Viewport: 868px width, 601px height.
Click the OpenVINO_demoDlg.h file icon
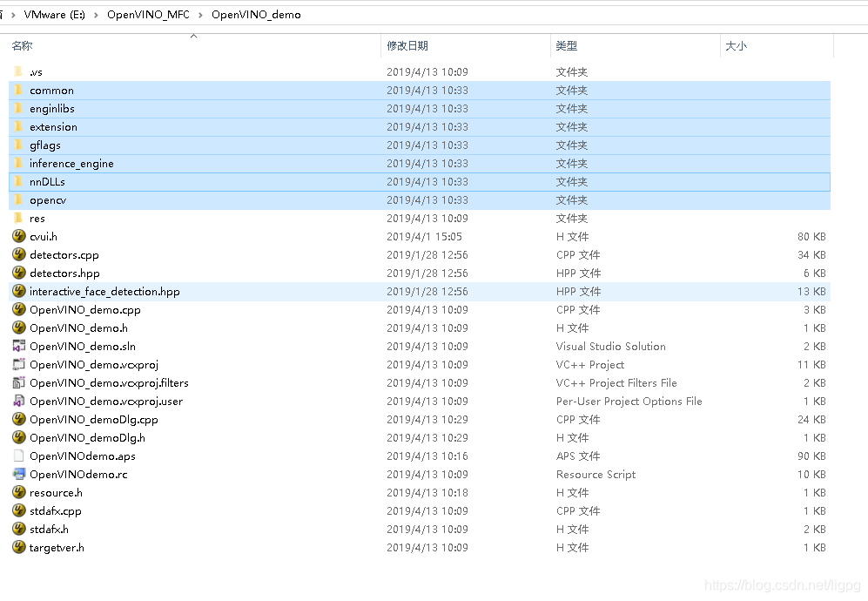(19, 437)
